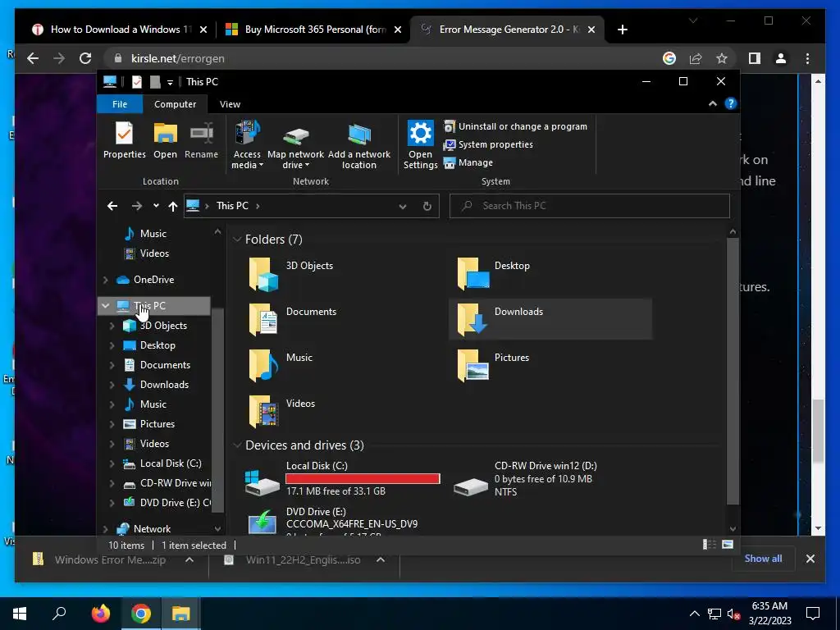Expand Local Disk (C:) in the sidebar

(x=112, y=463)
